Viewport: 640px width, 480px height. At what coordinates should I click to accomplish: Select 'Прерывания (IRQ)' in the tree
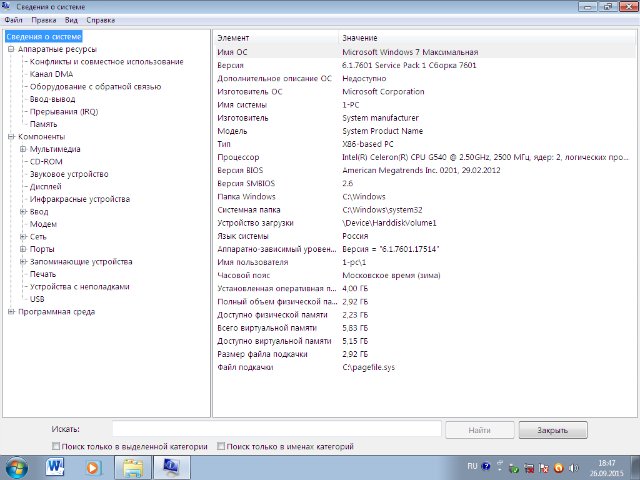(63, 111)
